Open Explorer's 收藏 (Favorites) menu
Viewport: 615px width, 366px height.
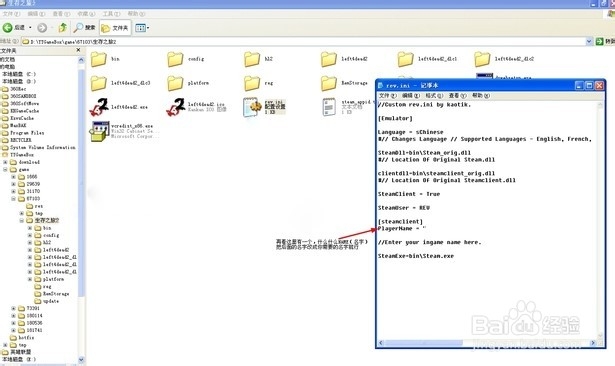(x=86, y=14)
